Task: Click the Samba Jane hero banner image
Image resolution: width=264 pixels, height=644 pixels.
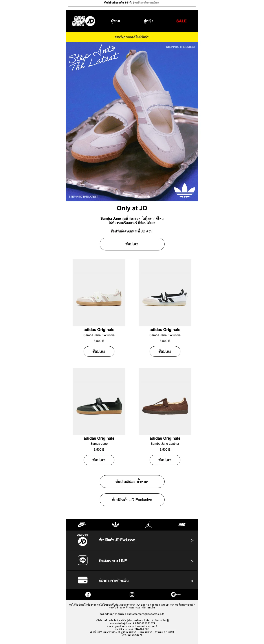Action: coord(132,122)
